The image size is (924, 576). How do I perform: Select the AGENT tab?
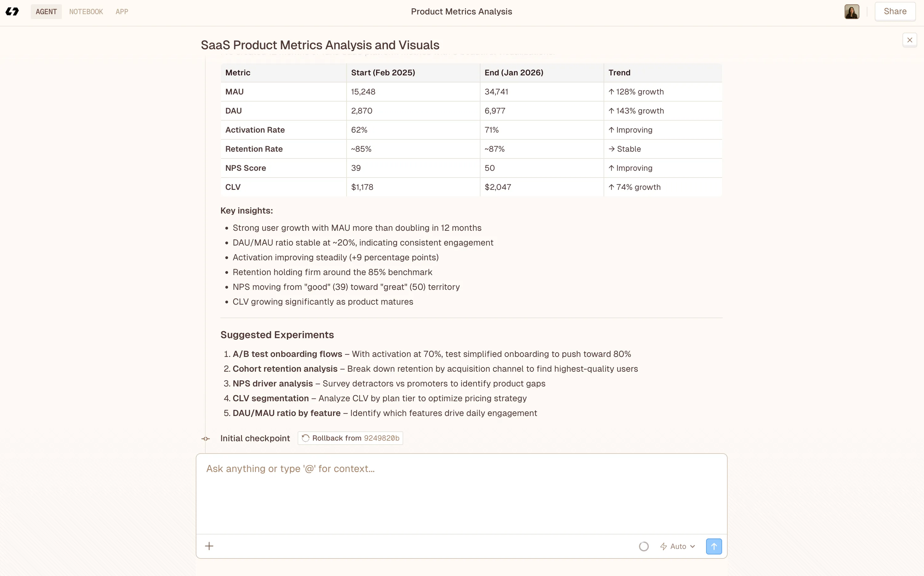[x=46, y=11]
